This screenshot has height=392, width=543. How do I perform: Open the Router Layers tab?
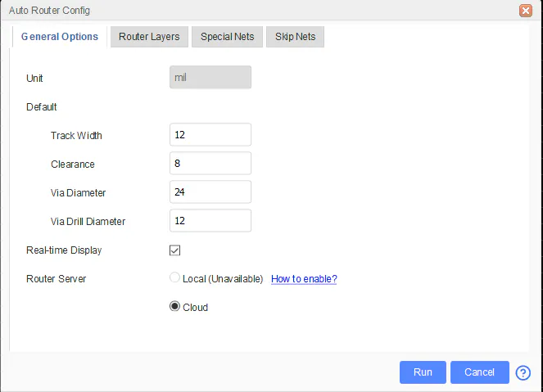point(149,37)
